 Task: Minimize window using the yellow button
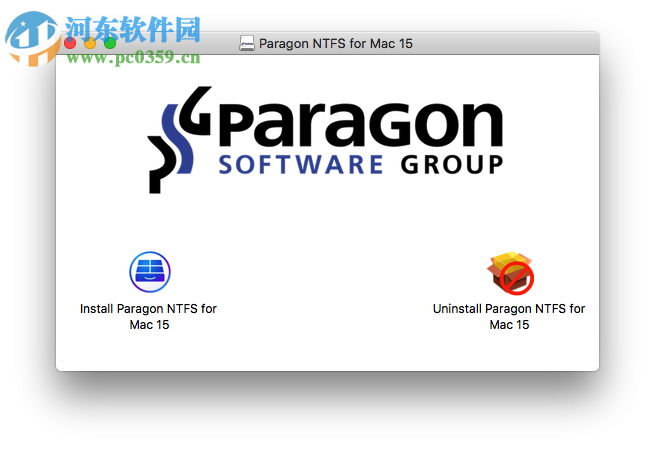90,43
